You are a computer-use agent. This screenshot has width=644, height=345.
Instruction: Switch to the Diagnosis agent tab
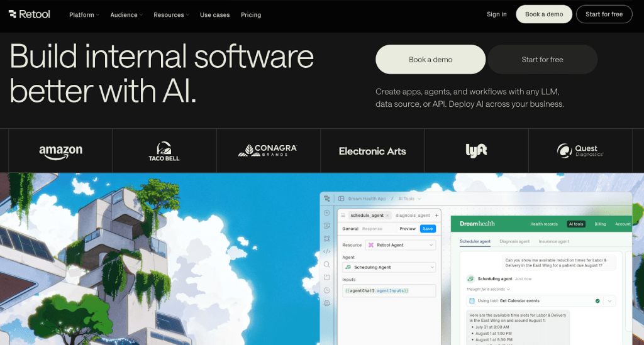click(x=514, y=241)
